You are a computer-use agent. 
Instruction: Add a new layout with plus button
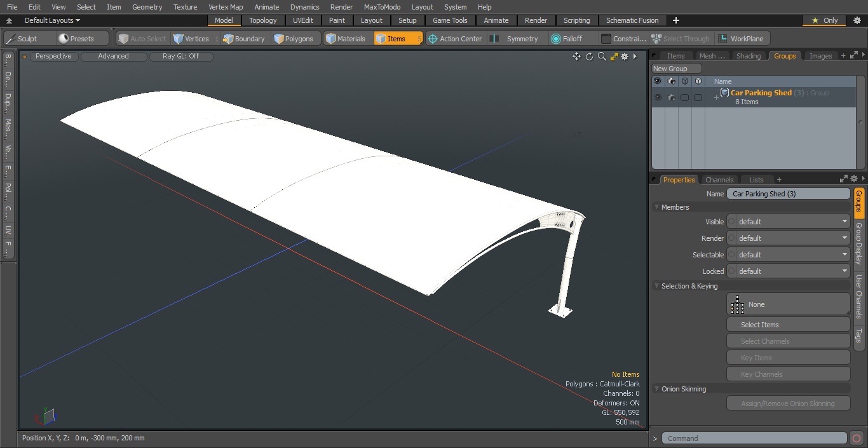click(x=676, y=20)
